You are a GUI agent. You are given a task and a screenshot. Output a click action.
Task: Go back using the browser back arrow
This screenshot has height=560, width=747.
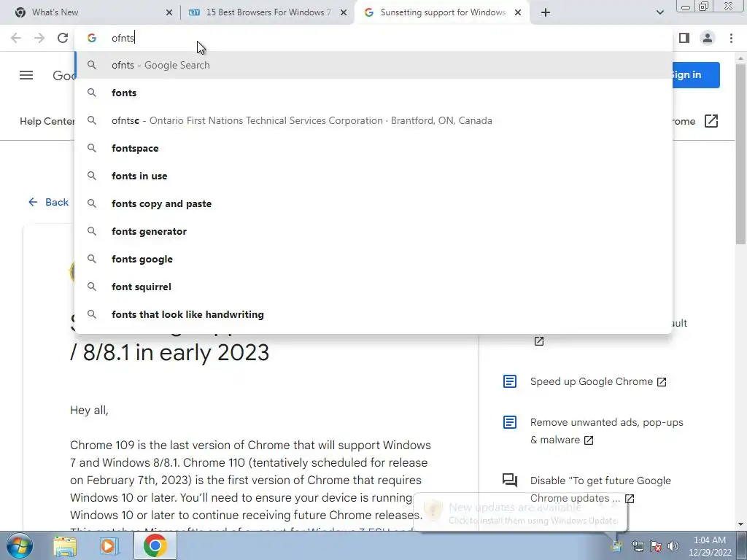click(16, 38)
